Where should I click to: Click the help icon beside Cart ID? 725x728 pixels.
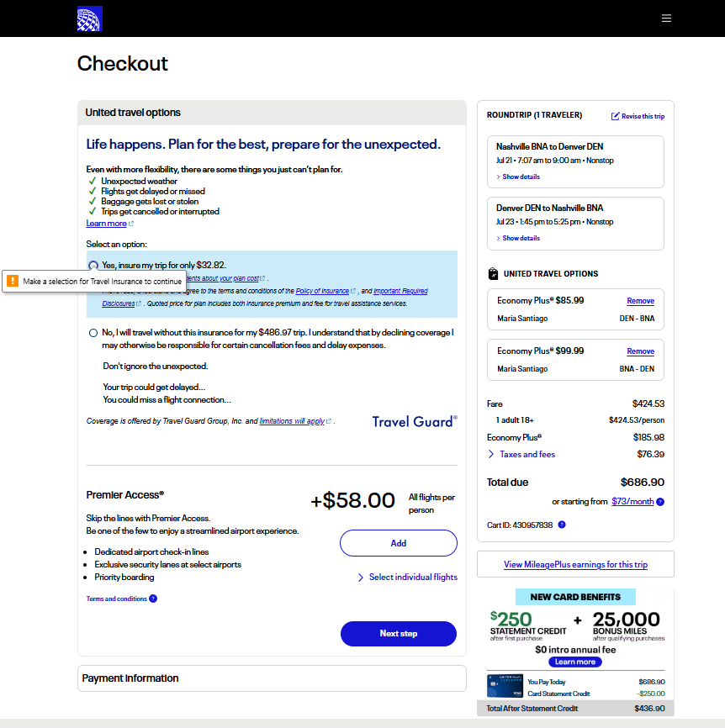pyautogui.click(x=562, y=525)
